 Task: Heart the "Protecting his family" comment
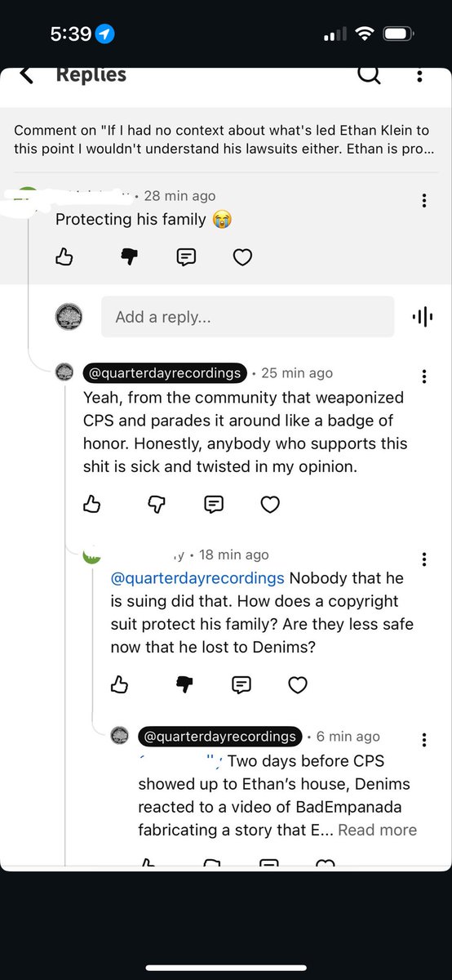point(242,257)
